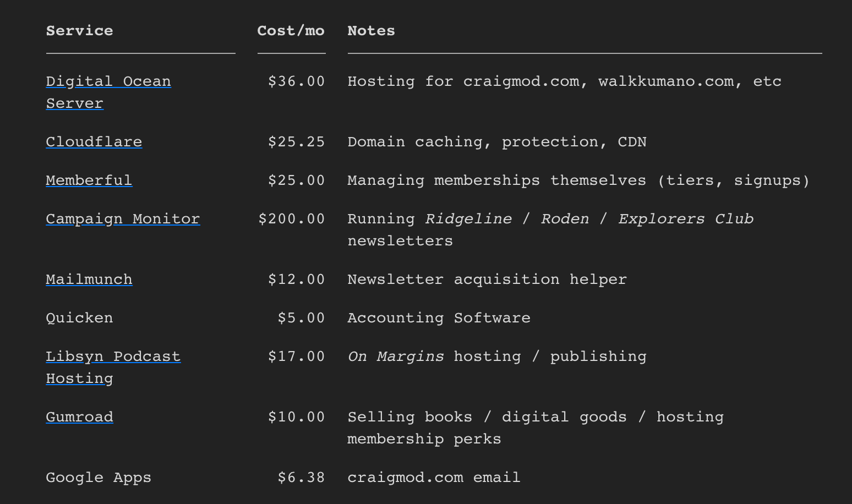Click the Newsletter acquisition helper note
Image resolution: width=852 pixels, height=504 pixels.
pyautogui.click(x=487, y=280)
